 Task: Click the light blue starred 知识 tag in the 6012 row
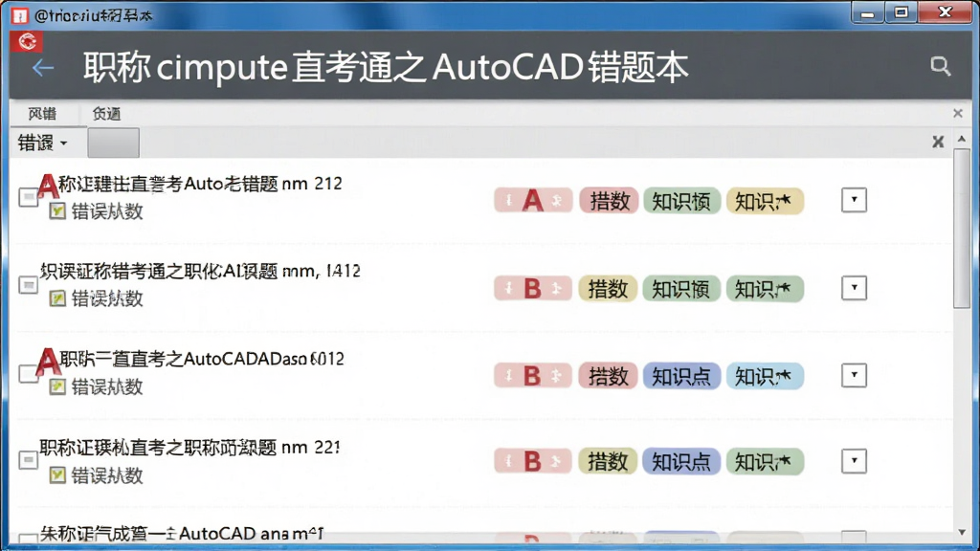tap(765, 376)
